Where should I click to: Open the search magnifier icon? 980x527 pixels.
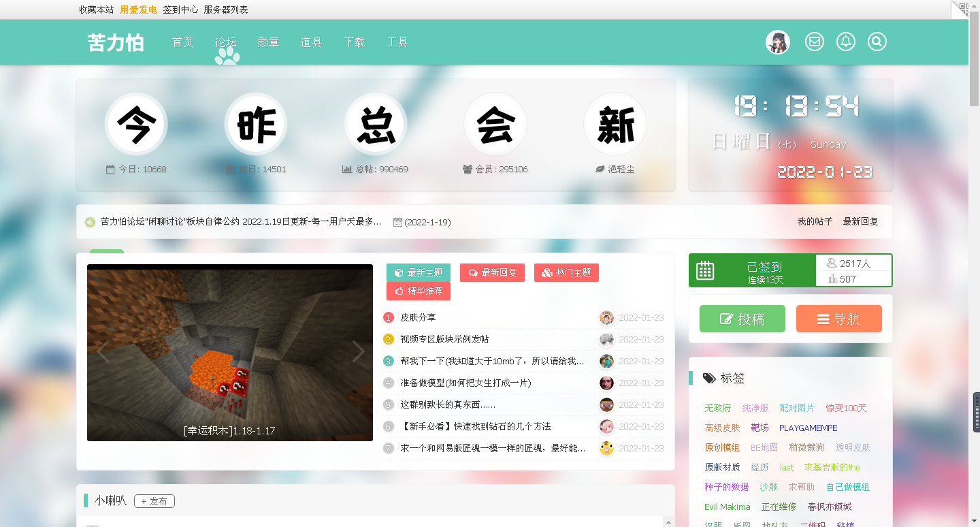pos(877,42)
